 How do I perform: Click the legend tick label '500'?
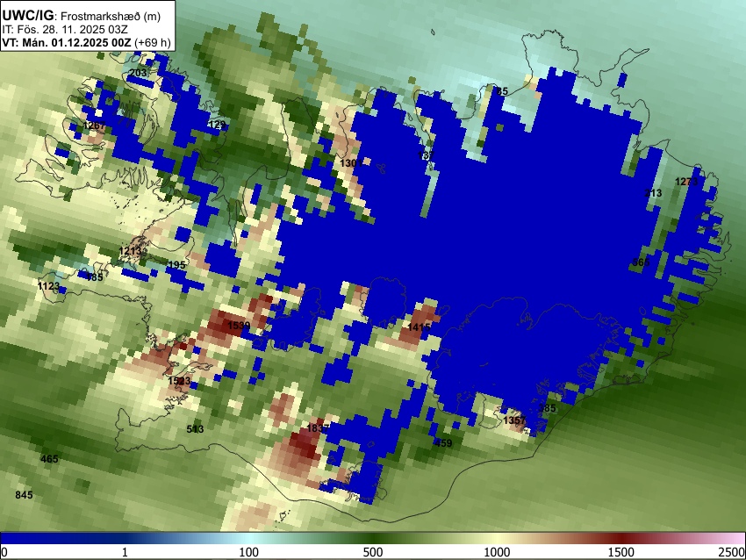click(373, 552)
